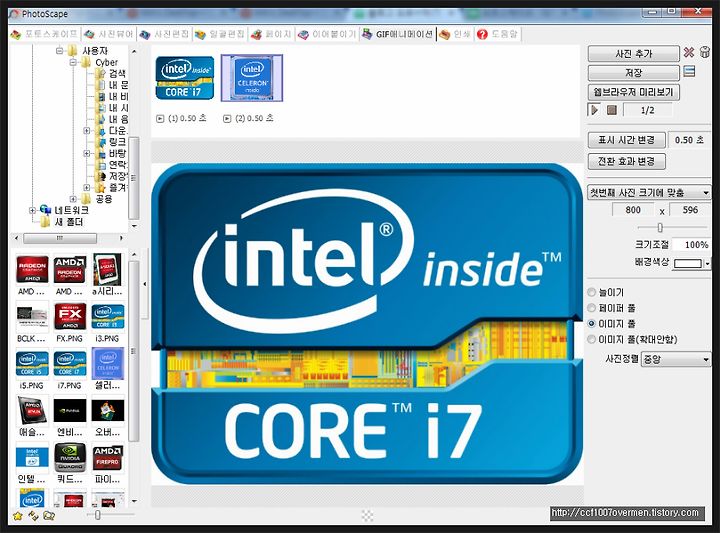Adjust the 크기조절 size slider
Viewport: 720px width, 533px height.
(x=660, y=228)
